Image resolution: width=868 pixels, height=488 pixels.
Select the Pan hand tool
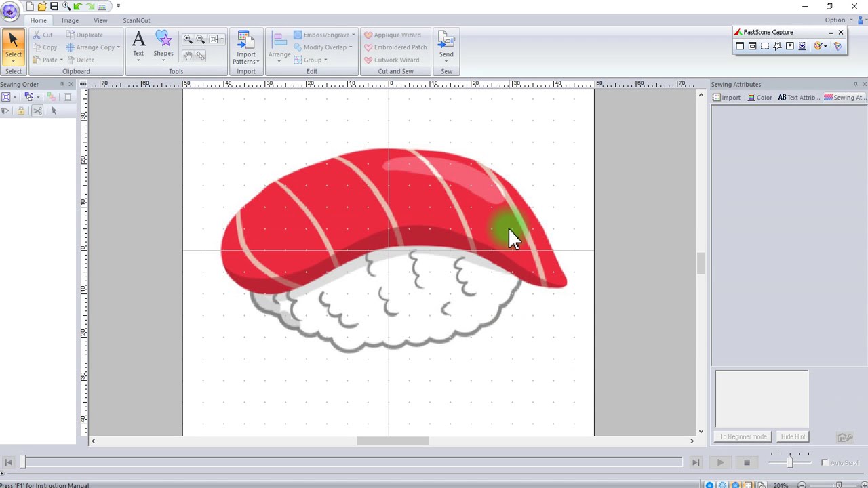(x=188, y=56)
